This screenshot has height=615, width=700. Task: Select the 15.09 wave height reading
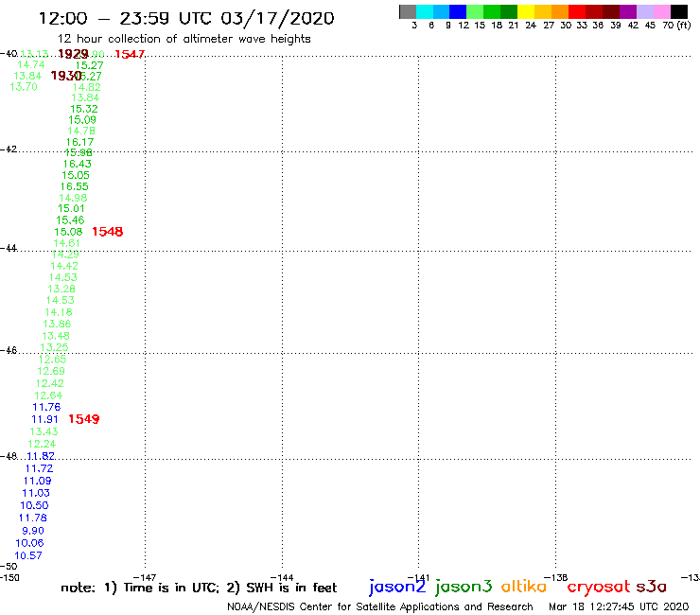(x=82, y=120)
